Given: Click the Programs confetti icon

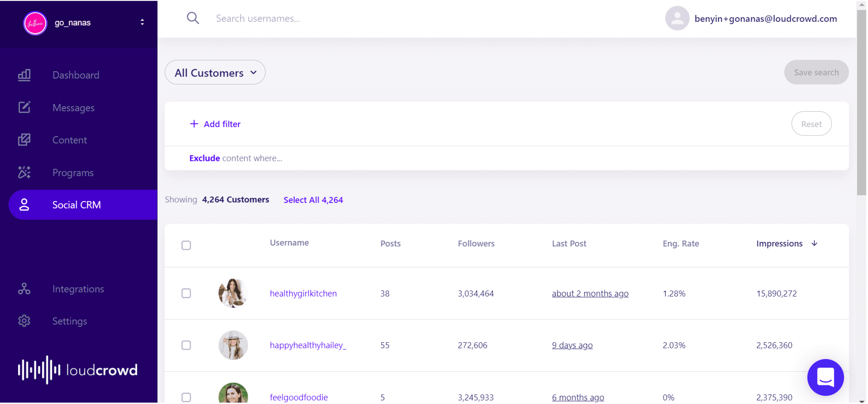Looking at the screenshot, I should click(x=24, y=172).
